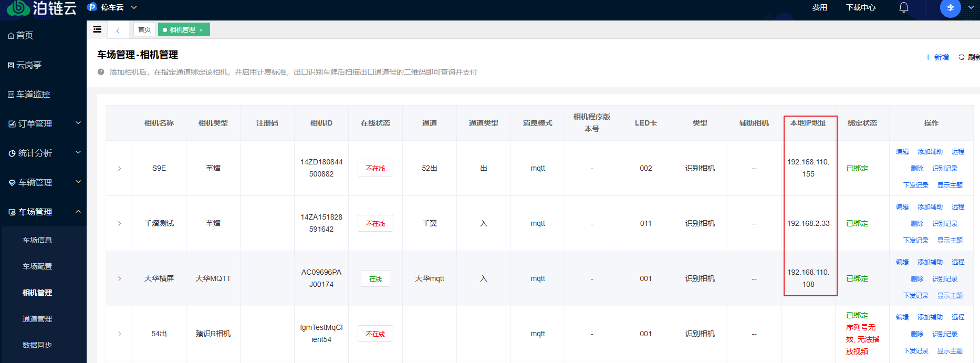980x363 pixels.
Task: Click the help question-mark icon
Action: click(101, 72)
